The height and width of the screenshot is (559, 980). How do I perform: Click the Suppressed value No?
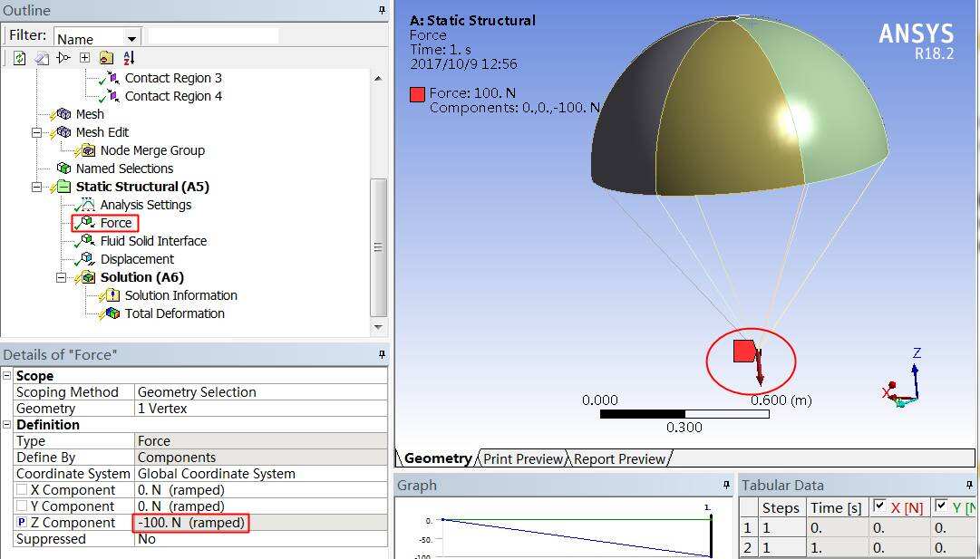[261, 538]
